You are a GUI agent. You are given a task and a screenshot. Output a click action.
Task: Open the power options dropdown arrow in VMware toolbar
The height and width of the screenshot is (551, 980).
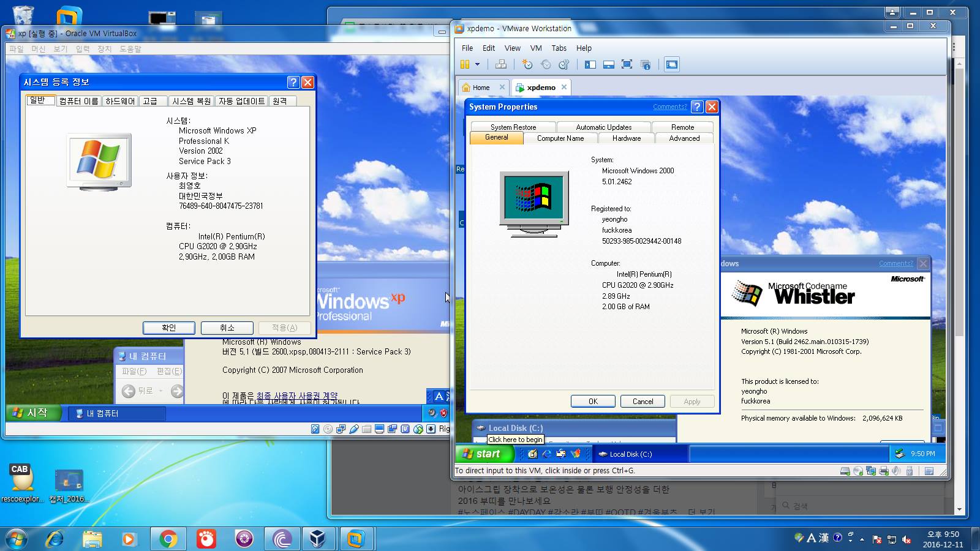point(477,64)
